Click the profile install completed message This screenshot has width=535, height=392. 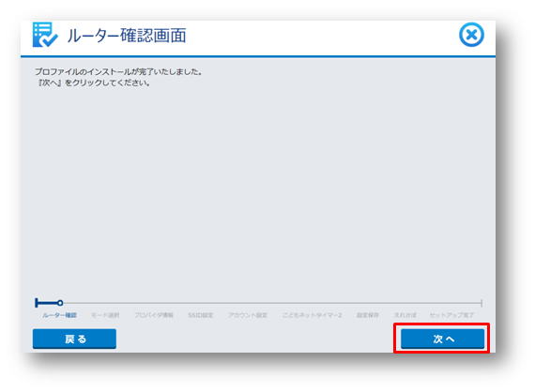[118, 71]
